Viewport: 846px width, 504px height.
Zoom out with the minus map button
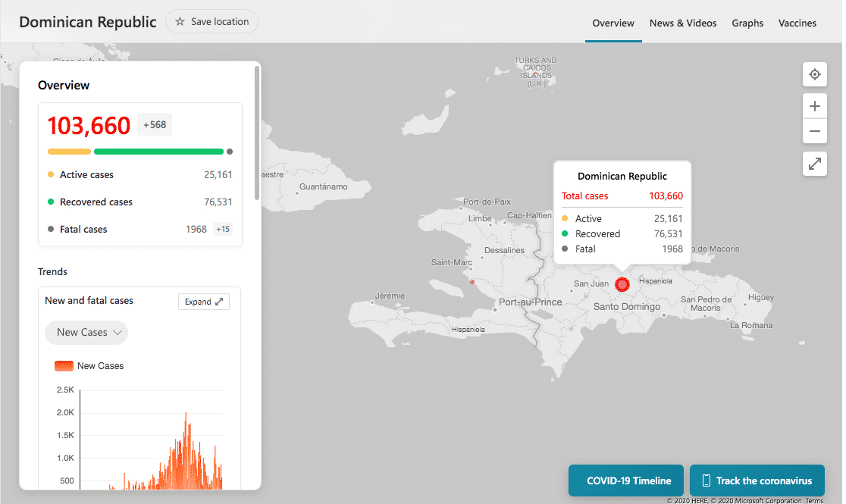tap(815, 131)
